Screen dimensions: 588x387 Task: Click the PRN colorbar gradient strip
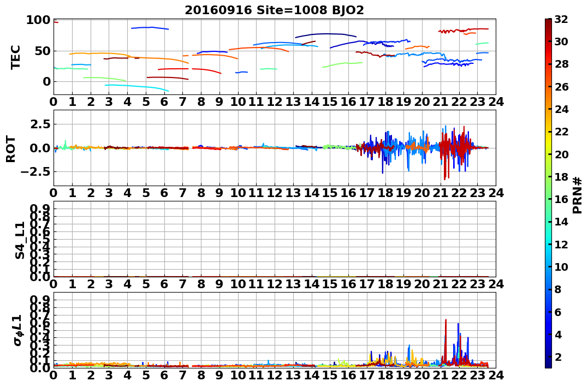point(548,193)
